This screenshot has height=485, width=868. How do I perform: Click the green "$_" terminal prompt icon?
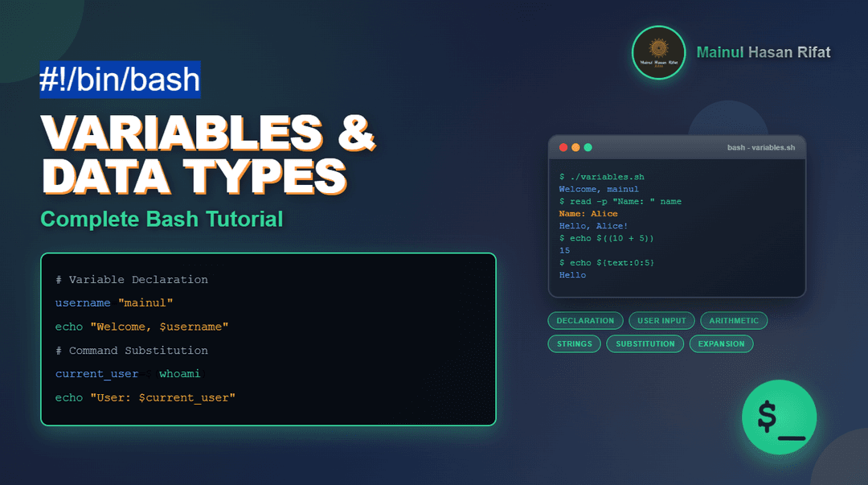tap(779, 417)
